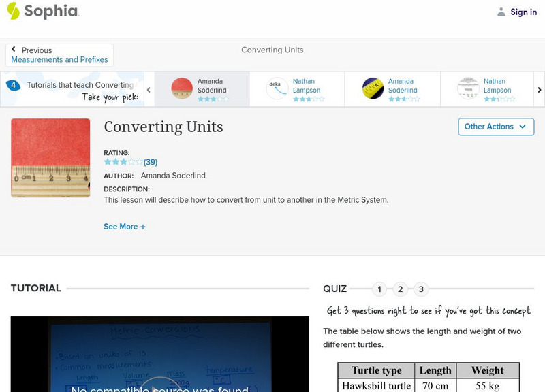This screenshot has width=545, height=392.
Task: Click the blue tutorials count badge
Action: 14,84
